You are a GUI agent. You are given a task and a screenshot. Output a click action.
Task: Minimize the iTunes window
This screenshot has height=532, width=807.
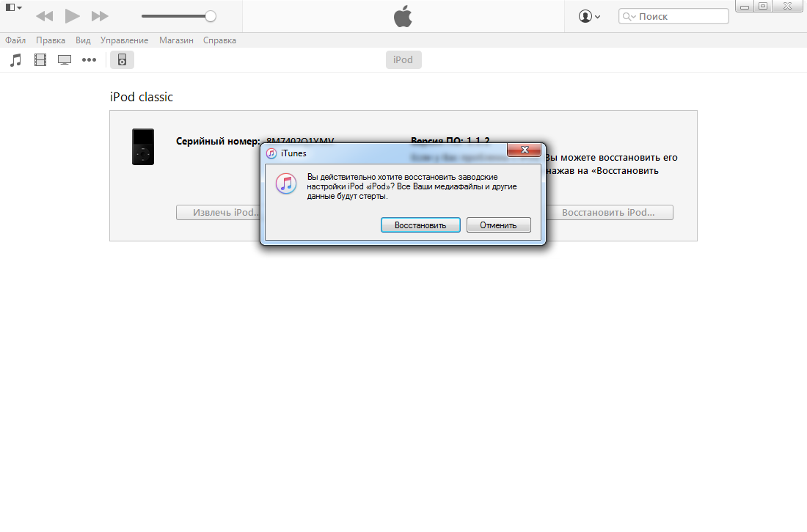(x=744, y=7)
